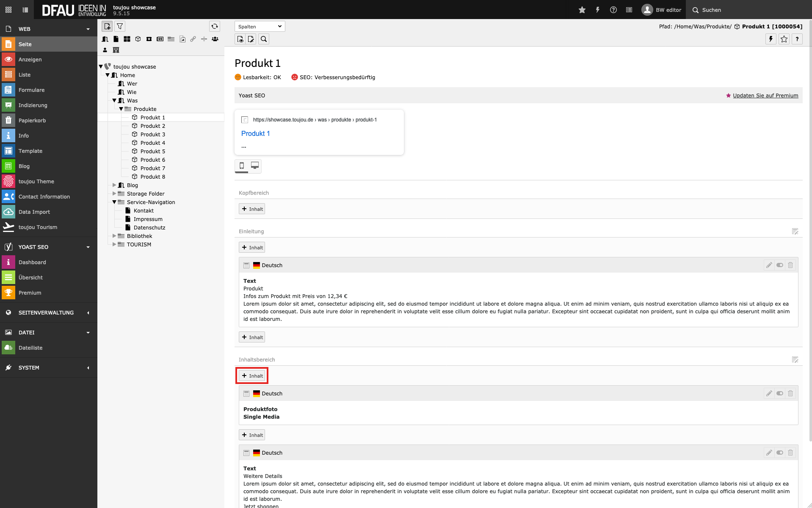812x508 pixels.
Task: Open the Liste module in the sidebar
Action: pos(25,75)
